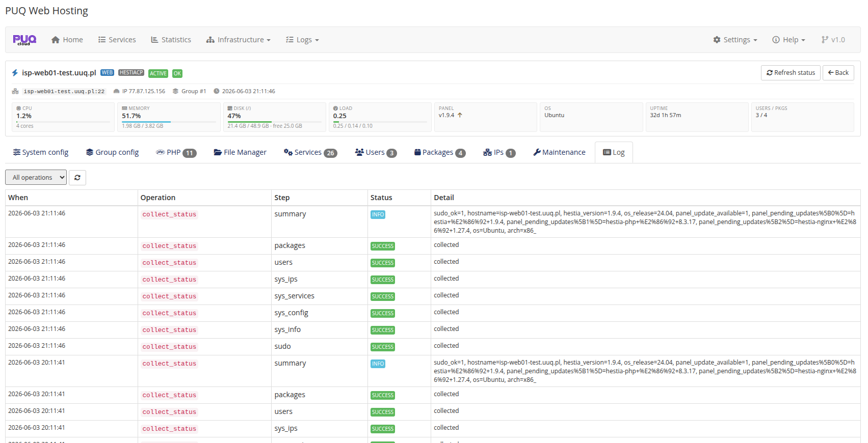Click the 20:11:41 summary INFO badge
The image size is (868, 443).
point(378,364)
